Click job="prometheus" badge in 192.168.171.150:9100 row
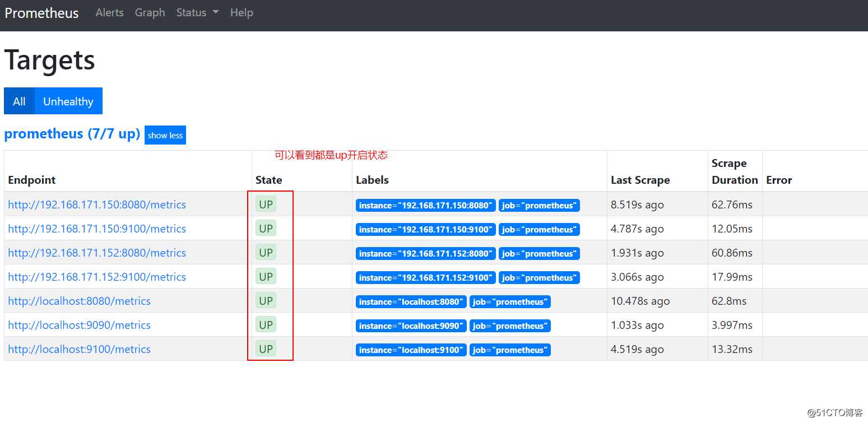This screenshot has width=868, height=423. tap(539, 230)
